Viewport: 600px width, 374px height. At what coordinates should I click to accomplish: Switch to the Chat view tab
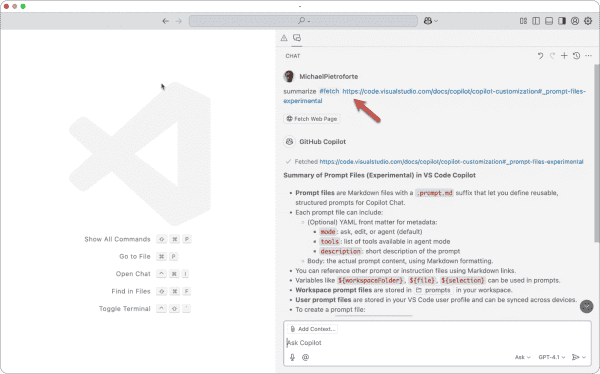(x=297, y=38)
